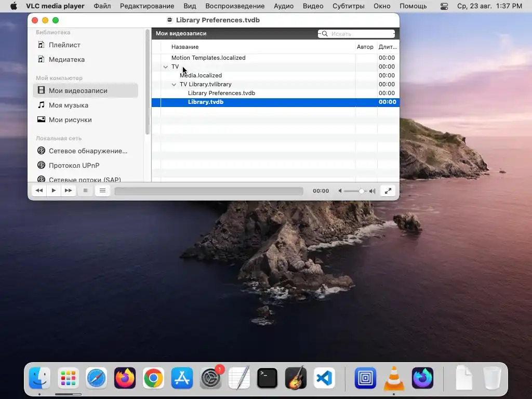Open TextEdit from the Dock

click(239, 378)
